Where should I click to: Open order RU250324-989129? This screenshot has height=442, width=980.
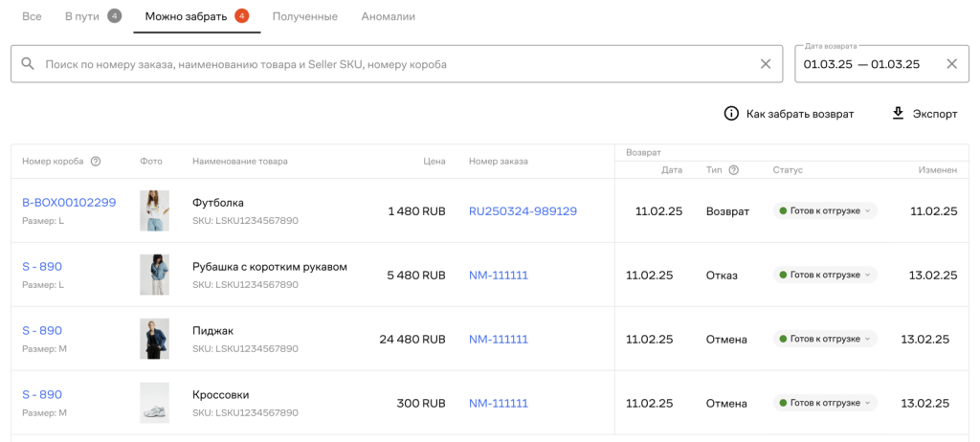pos(523,211)
